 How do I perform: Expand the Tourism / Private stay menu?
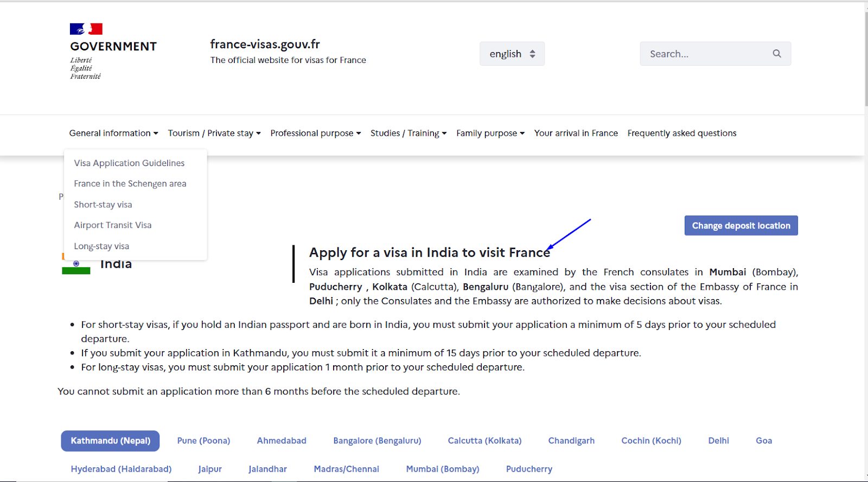[x=214, y=133]
